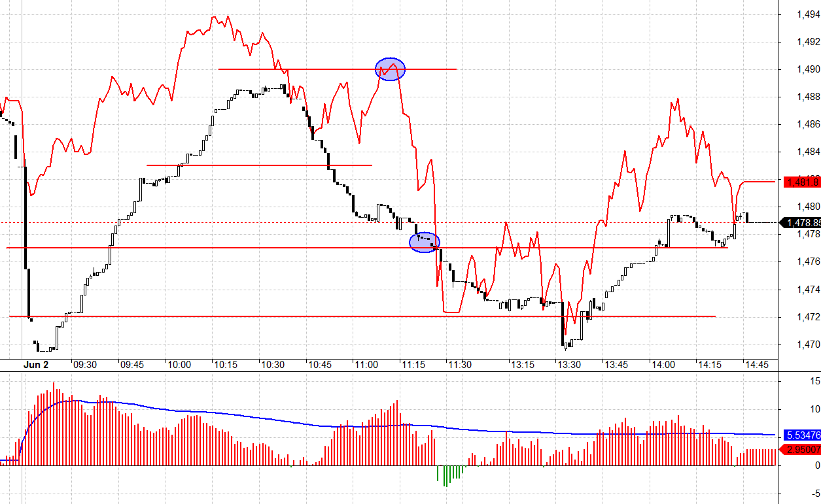The image size is (821, 504).
Task: Click the 1,472 price axis label
Action: [x=809, y=317]
